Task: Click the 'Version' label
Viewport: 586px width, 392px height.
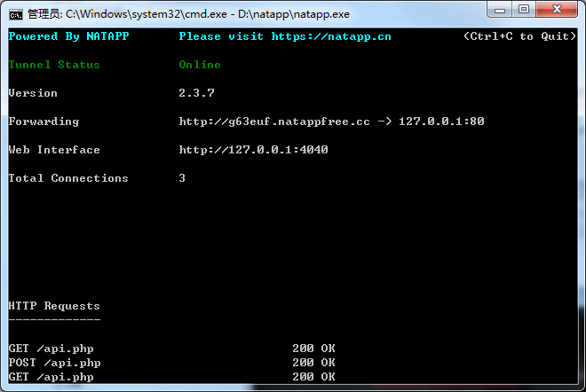Action: [33, 93]
